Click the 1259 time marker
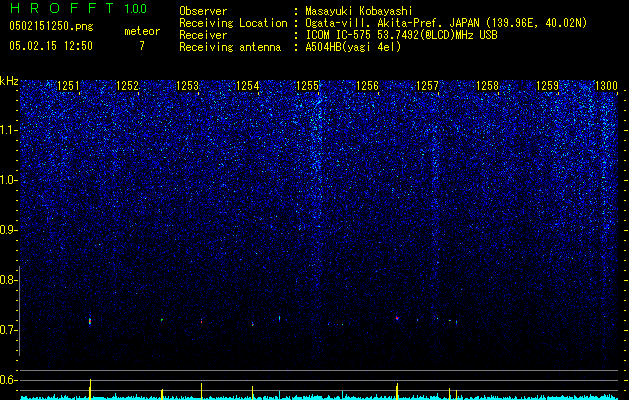Screen dimensions: 629x400 (548, 86)
